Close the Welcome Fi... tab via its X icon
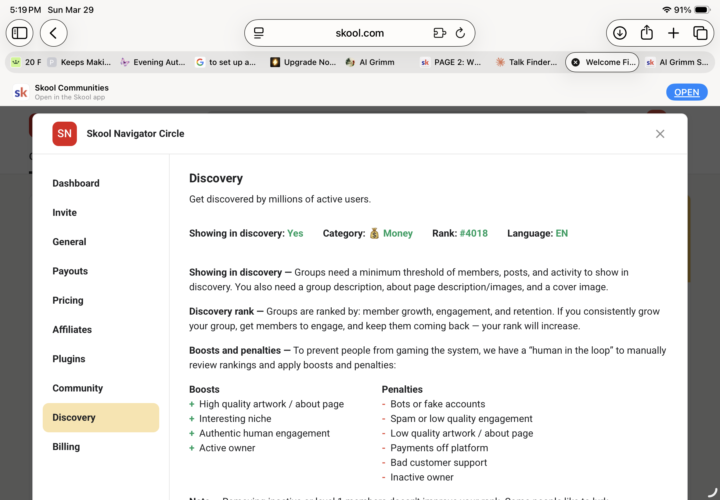The width and height of the screenshot is (720, 500). coord(575,62)
